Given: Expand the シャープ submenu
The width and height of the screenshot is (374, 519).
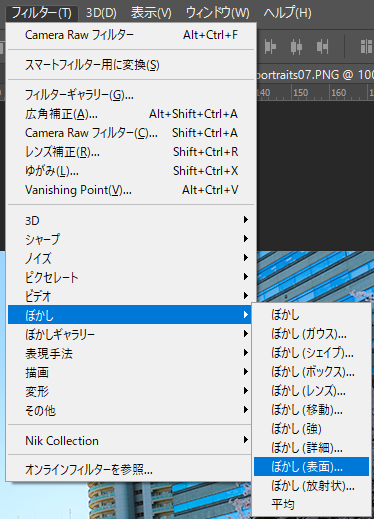Looking at the screenshot, I should [x=131, y=239].
